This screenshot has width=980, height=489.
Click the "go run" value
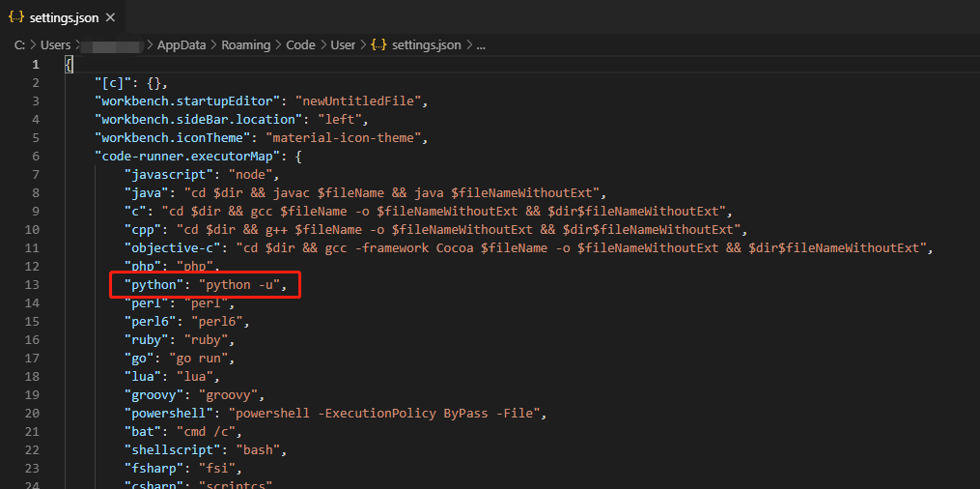click(x=199, y=359)
